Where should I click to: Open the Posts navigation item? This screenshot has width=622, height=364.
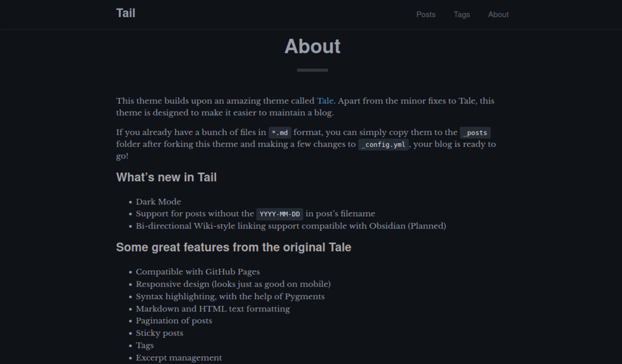[x=426, y=15]
